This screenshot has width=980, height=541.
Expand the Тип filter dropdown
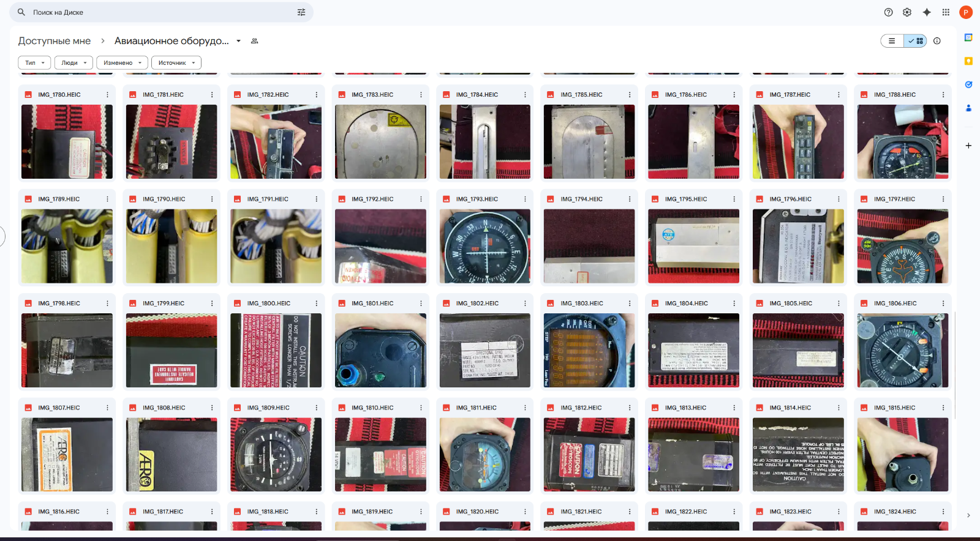(35, 63)
